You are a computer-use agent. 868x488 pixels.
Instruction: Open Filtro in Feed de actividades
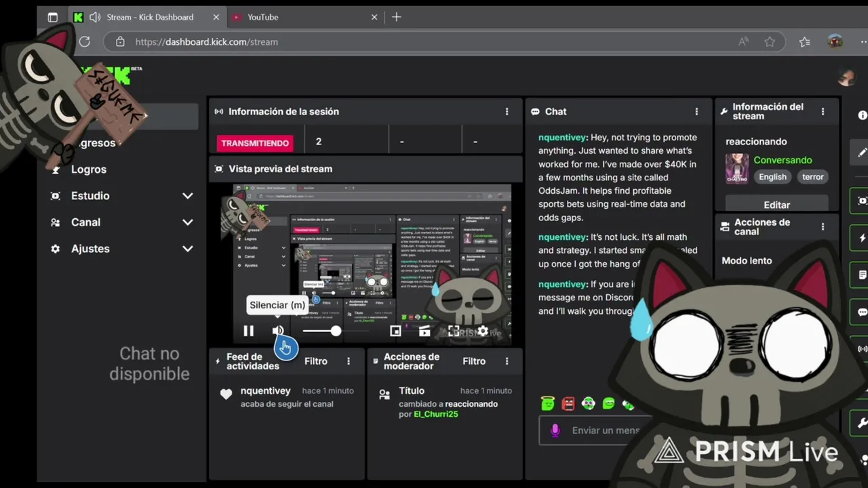pos(316,361)
